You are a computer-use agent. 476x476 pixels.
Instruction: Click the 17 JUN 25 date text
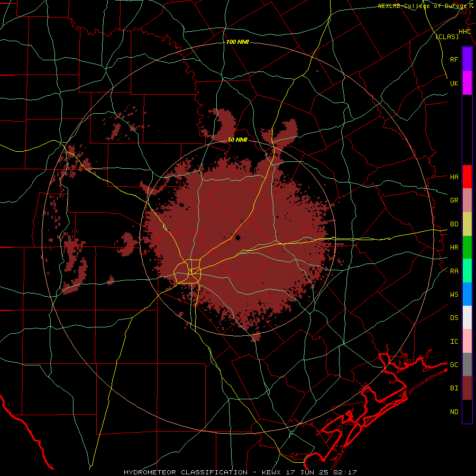pos(308,472)
